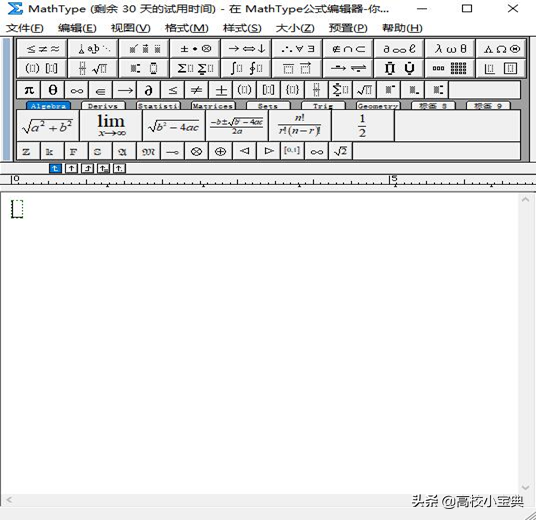The image size is (536, 520).
Task: Insert the quadratic formula expression
Action: (237, 125)
